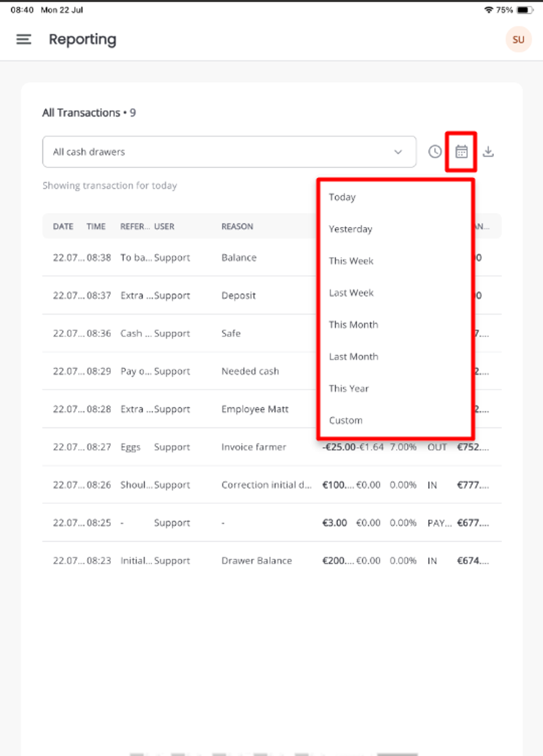The height and width of the screenshot is (756, 543).
Task: Expand the All cash drawers dropdown
Action: pyautogui.click(x=229, y=152)
